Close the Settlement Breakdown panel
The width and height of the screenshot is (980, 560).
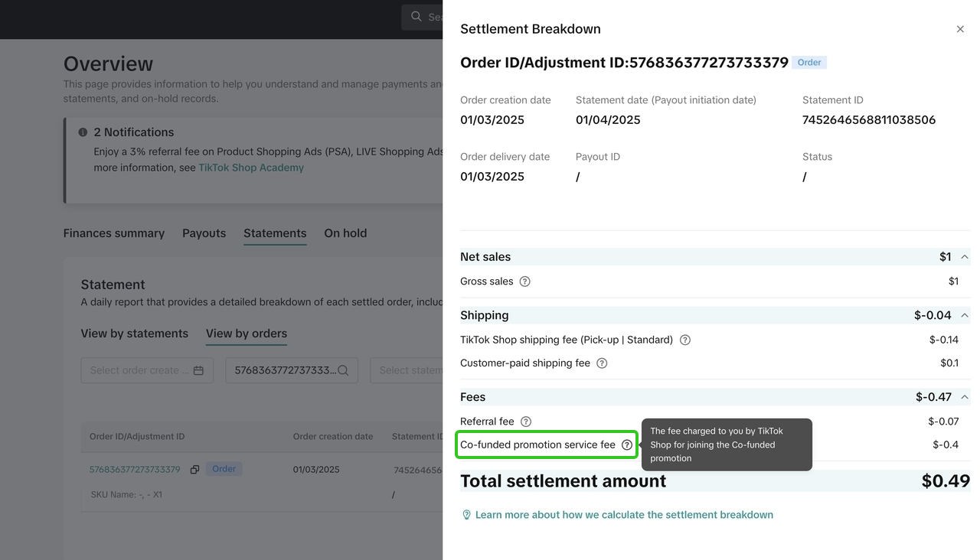click(x=960, y=29)
